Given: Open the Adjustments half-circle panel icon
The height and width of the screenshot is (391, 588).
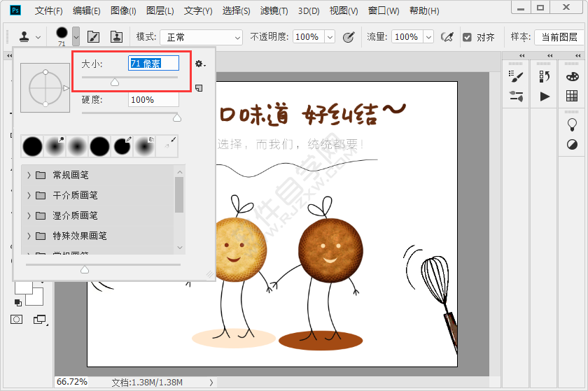Looking at the screenshot, I should click(x=572, y=144).
